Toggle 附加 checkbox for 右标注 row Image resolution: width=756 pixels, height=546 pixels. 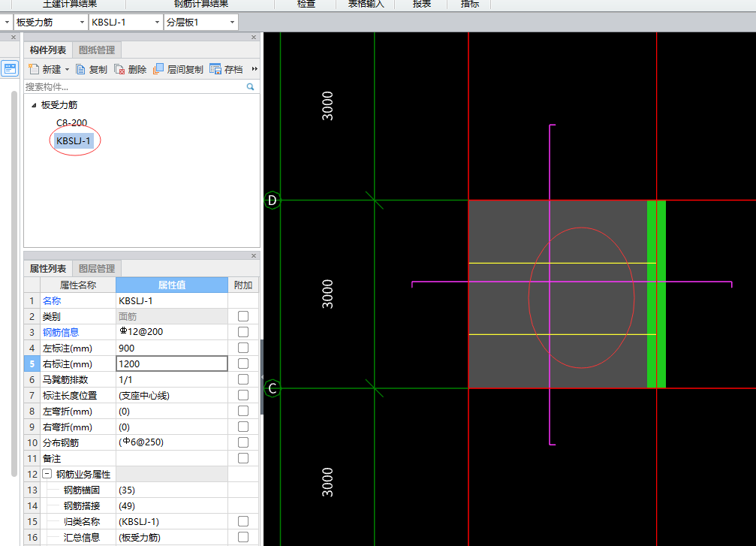pyautogui.click(x=243, y=363)
